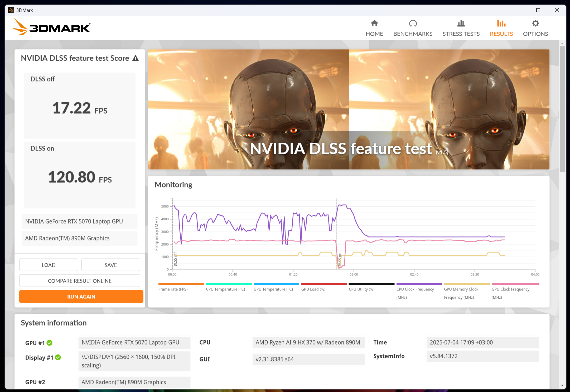
Task: Click the 5000 label on the frequency axis
Action: (165, 206)
